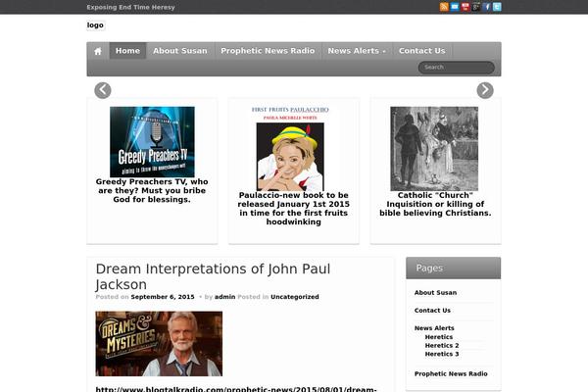
Task: Click the Pages widget heading
Action: point(429,269)
